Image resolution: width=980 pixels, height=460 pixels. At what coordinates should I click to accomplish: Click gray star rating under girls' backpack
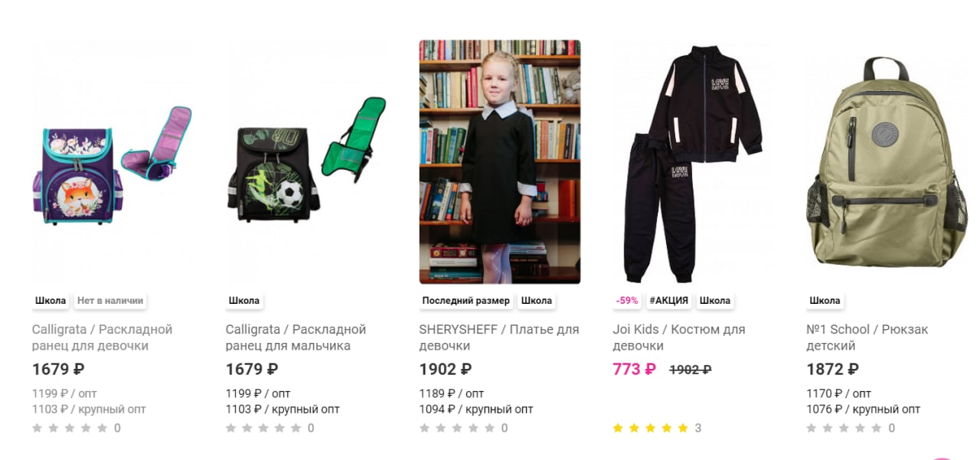tap(70, 428)
